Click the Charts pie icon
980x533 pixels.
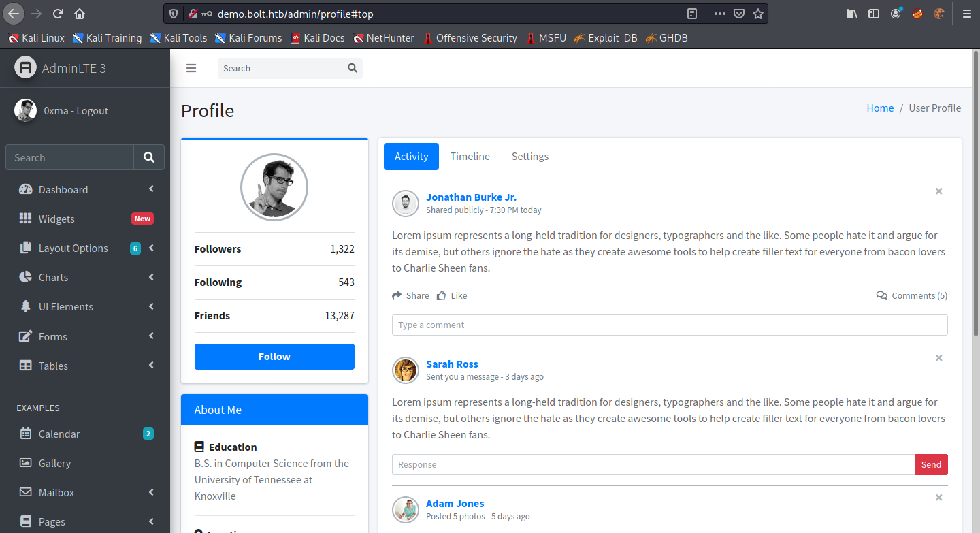pyautogui.click(x=26, y=277)
